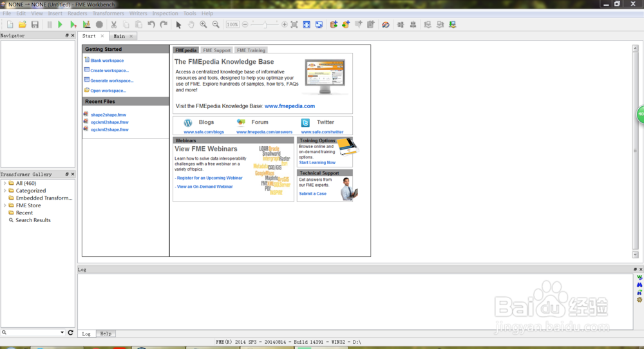Switch to the FME Training tab
This screenshot has width=644, height=349.
pyautogui.click(x=251, y=50)
